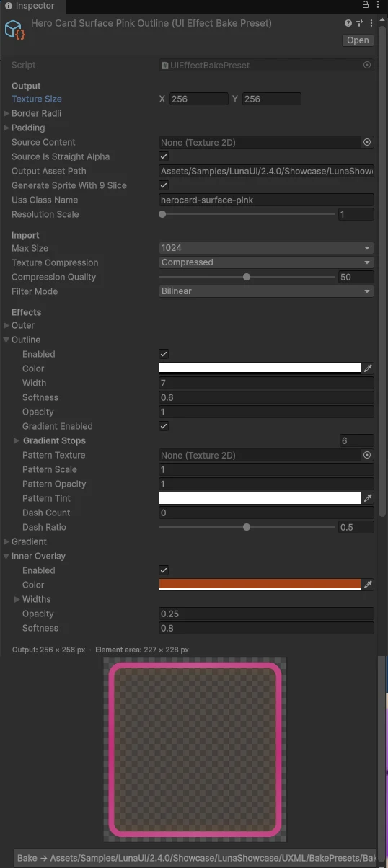Click the Texture Size X field
Image resolution: width=388 pixels, height=868 pixels.
point(199,99)
